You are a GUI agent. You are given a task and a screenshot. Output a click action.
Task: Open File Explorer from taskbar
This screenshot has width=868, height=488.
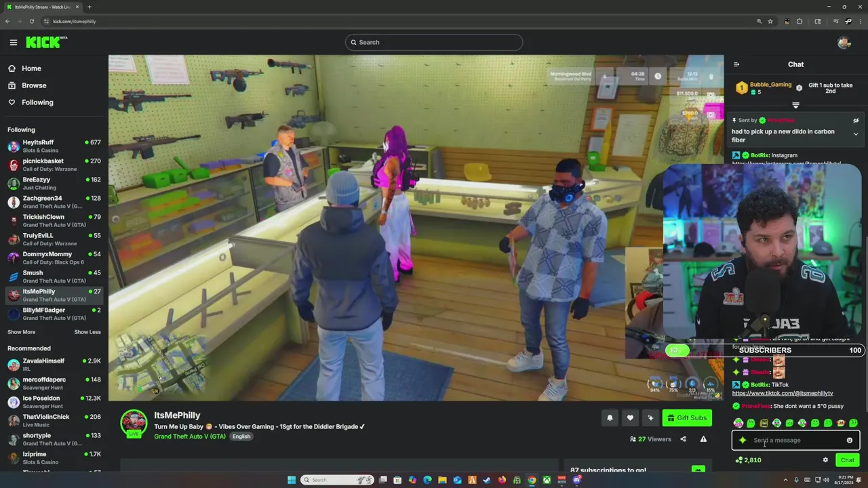[442, 480]
